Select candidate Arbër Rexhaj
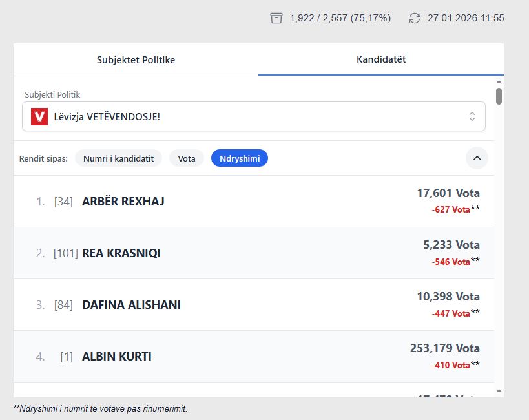 [123, 202]
